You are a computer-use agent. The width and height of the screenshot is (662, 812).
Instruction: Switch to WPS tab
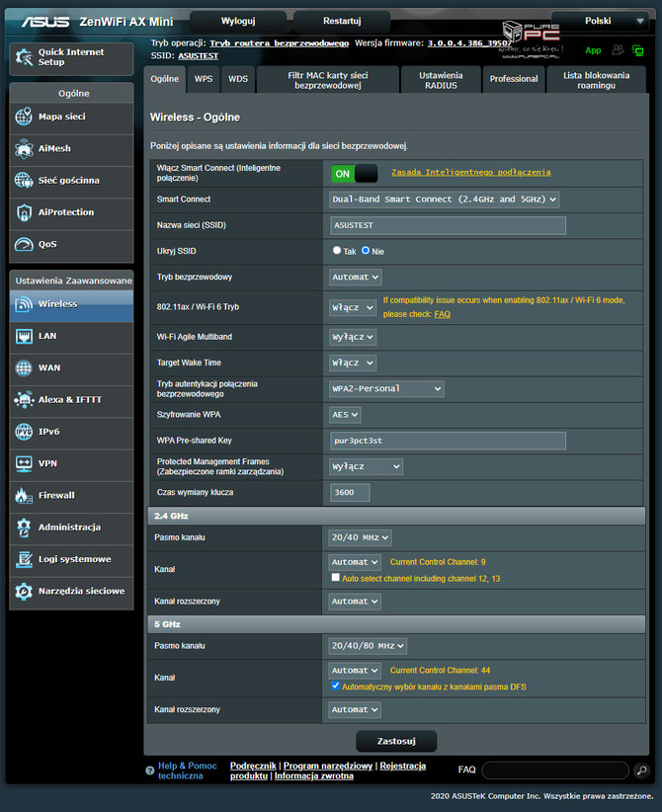point(204,79)
